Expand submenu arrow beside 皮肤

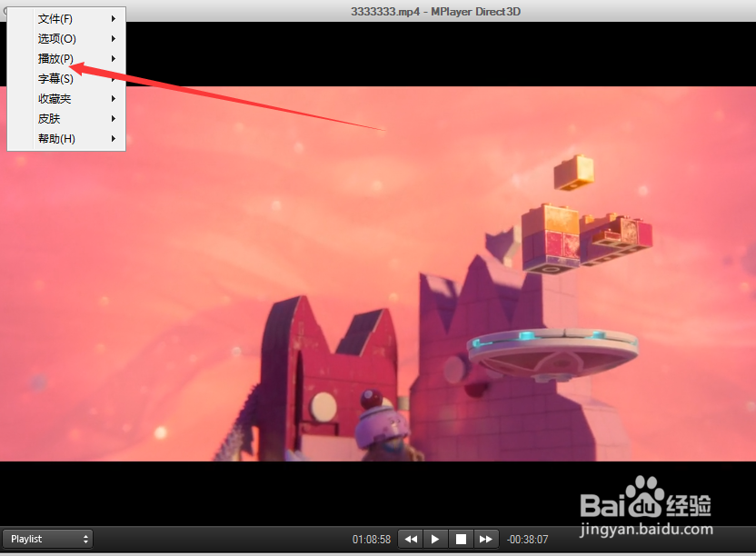tap(114, 119)
